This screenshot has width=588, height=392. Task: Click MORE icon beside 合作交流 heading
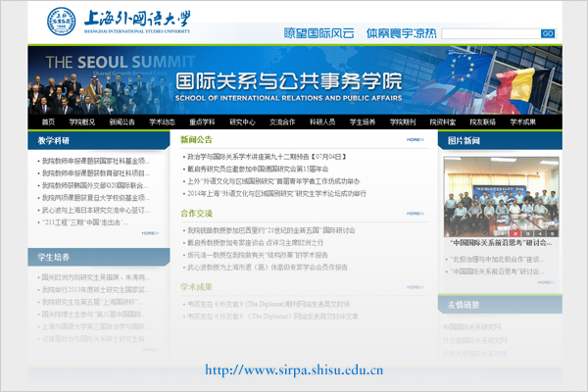click(x=415, y=213)
